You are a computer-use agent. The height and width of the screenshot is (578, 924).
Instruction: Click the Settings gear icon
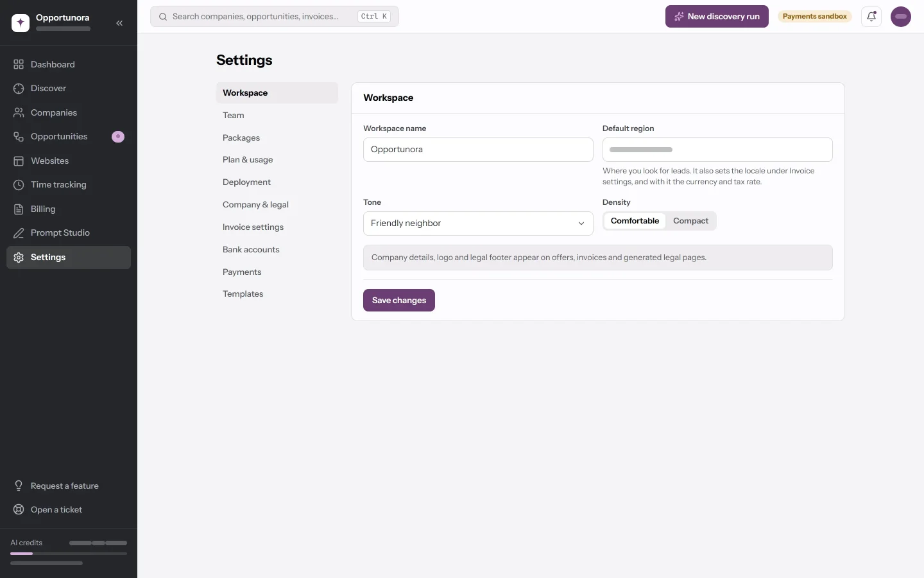[19, 257]
